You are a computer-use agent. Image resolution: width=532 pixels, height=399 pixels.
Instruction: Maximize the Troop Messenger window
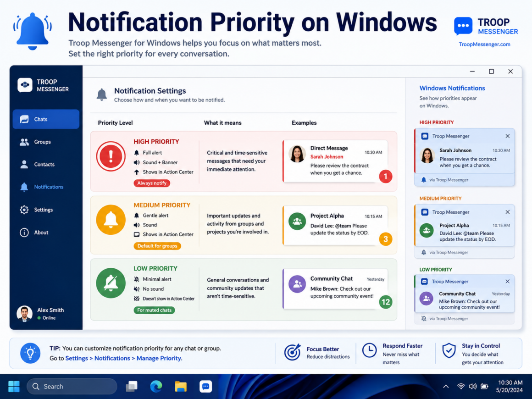[x=491, y=72]
